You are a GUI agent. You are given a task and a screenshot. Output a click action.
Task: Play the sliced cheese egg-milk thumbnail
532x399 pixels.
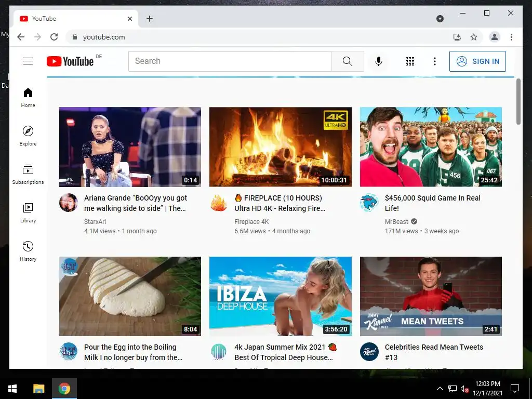(130, 296)
